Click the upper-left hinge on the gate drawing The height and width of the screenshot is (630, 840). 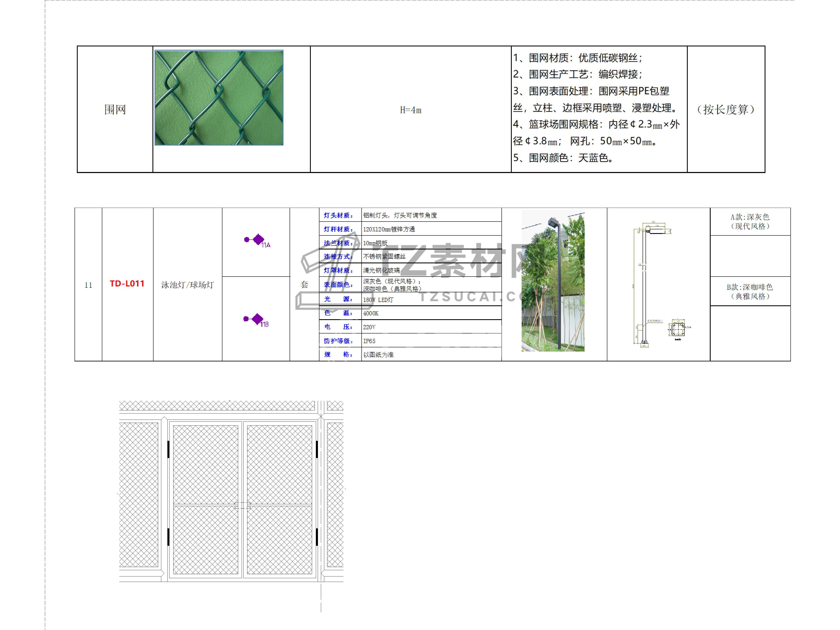[168, 449]
